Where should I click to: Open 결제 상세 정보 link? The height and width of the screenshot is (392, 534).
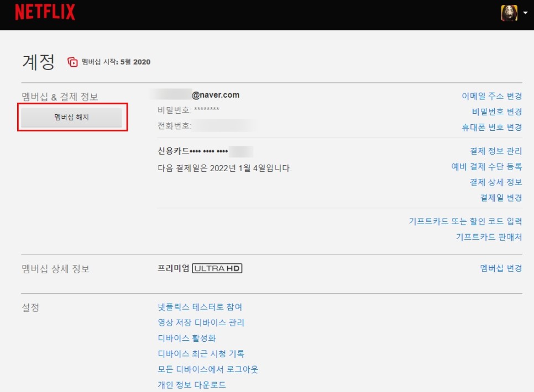click(496, 182)
